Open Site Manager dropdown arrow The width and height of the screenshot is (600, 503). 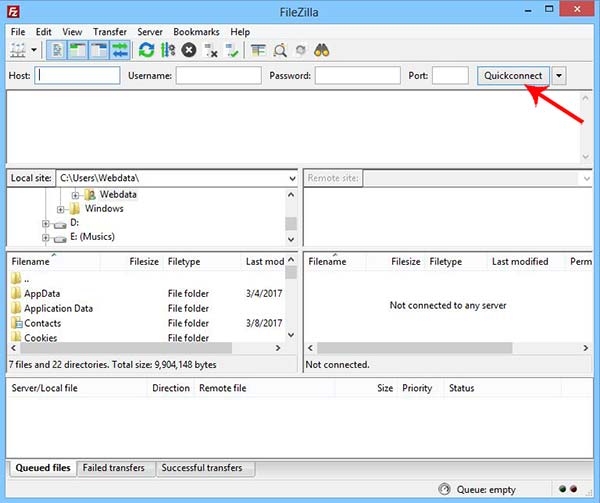34,50
